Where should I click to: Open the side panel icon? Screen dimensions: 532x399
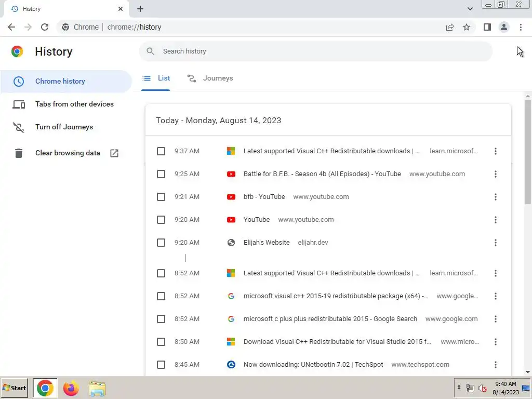(x=487, y=27)
